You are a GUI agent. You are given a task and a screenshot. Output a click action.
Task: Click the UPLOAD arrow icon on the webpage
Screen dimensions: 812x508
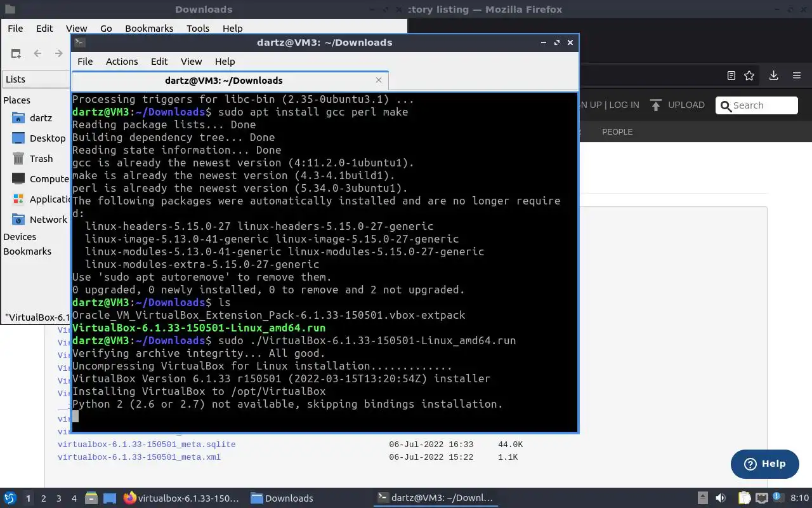point(656,105)
